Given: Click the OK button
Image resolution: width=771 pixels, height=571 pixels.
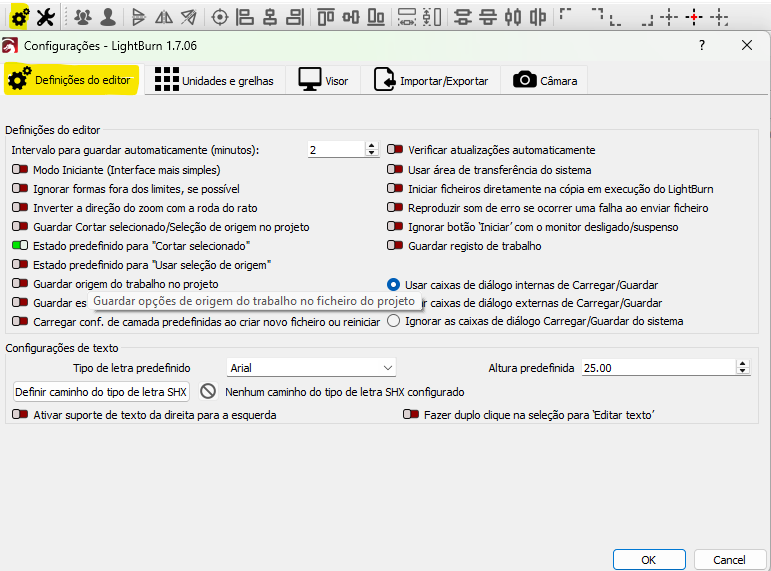Looking at the screenshot, I should [x=648, y=559].
